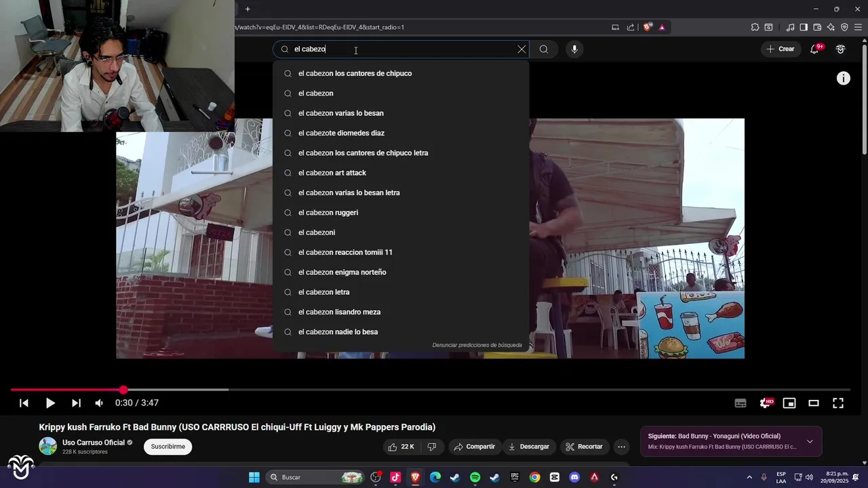868x488 pixels.
Task: Mute the video volume
Action: point(99,403)
